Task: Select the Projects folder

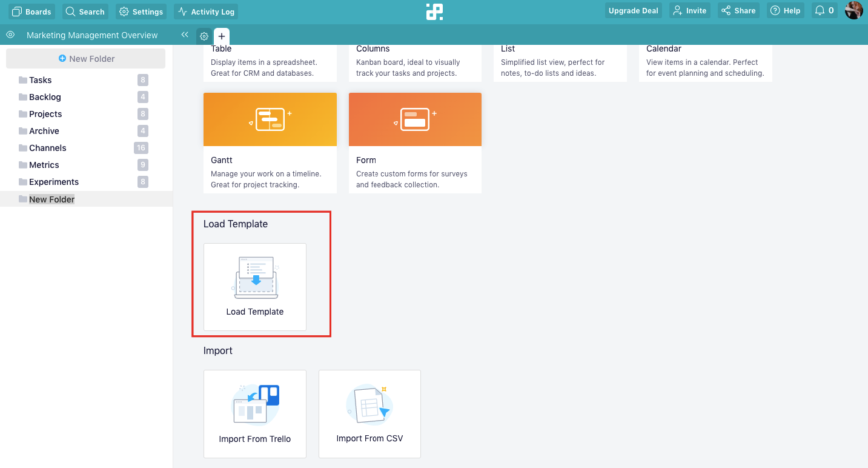Action: tap(86, 114)
